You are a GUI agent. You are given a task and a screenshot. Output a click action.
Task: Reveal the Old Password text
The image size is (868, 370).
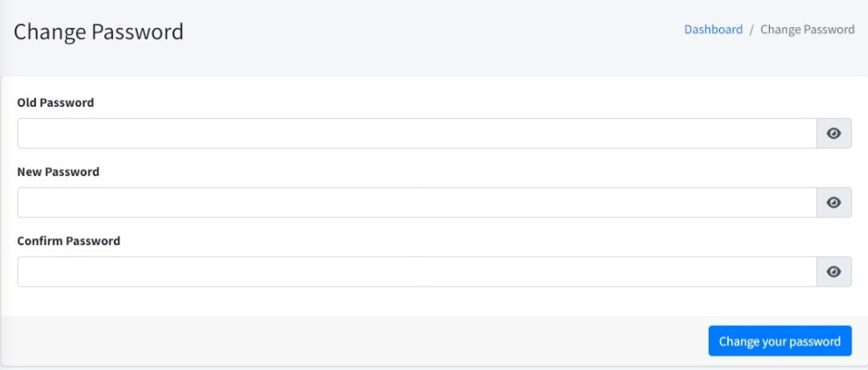point(834,134)
